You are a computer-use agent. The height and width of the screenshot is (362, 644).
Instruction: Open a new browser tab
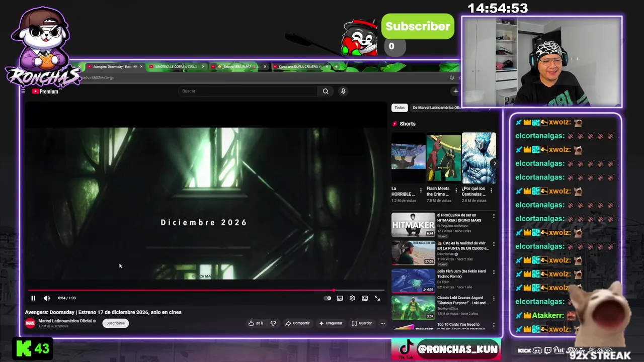337,67
